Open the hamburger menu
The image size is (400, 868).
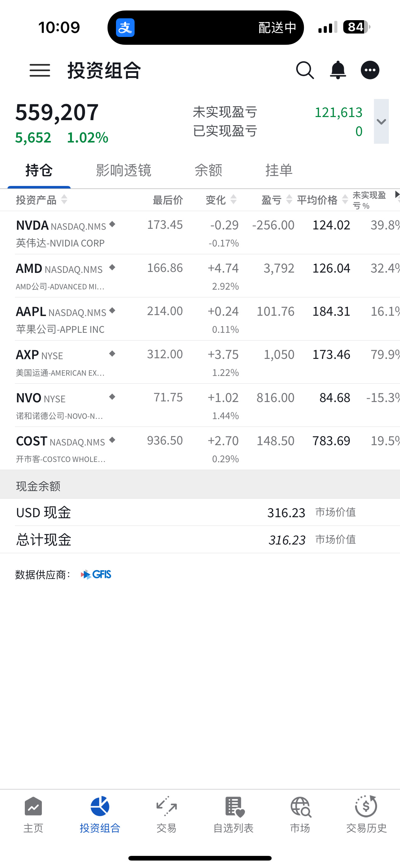pos(40,70)
